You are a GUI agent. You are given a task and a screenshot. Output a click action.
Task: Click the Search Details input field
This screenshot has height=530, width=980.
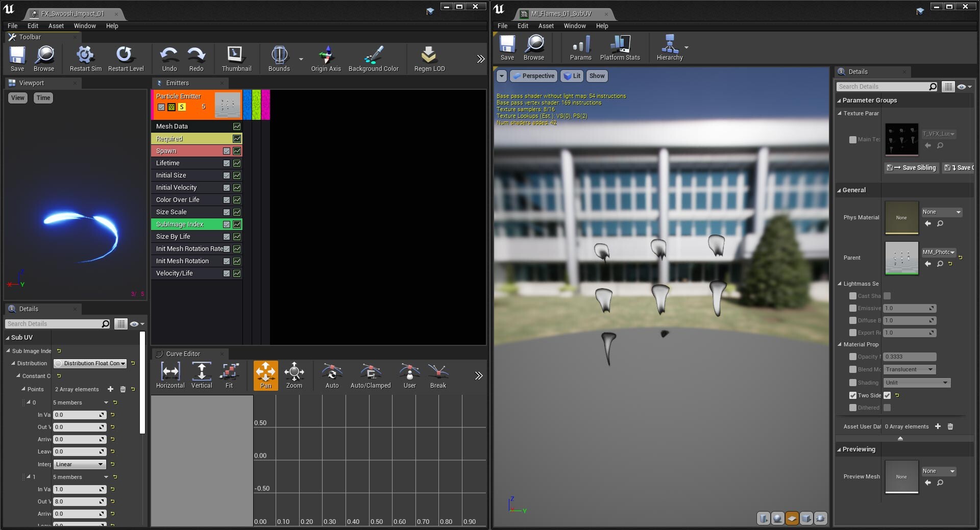(x=56, y=323)
